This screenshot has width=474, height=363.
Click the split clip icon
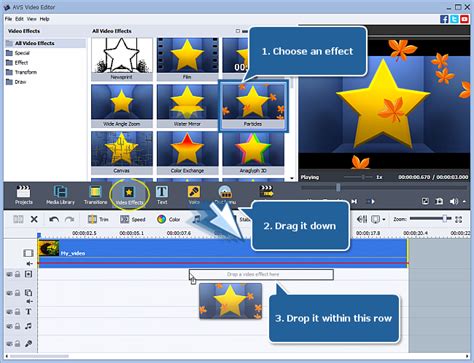coord(18,219)
